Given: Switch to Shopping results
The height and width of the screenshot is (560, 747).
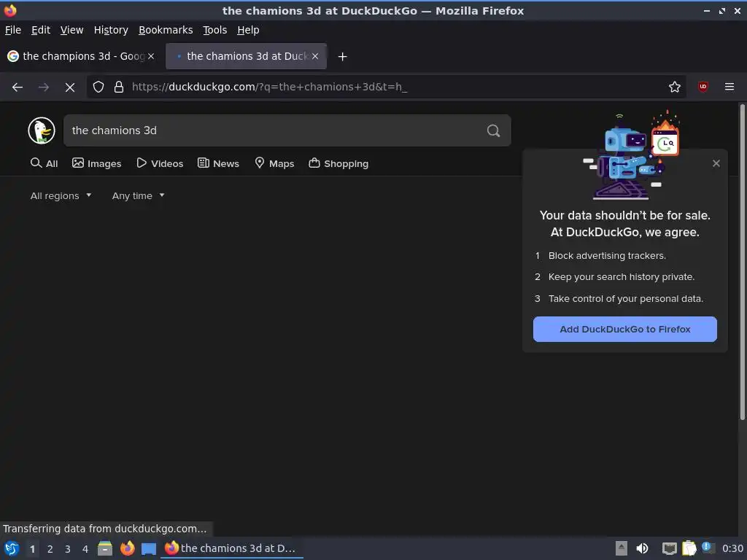Looking at the screenshot, I should tap(338, 163).
